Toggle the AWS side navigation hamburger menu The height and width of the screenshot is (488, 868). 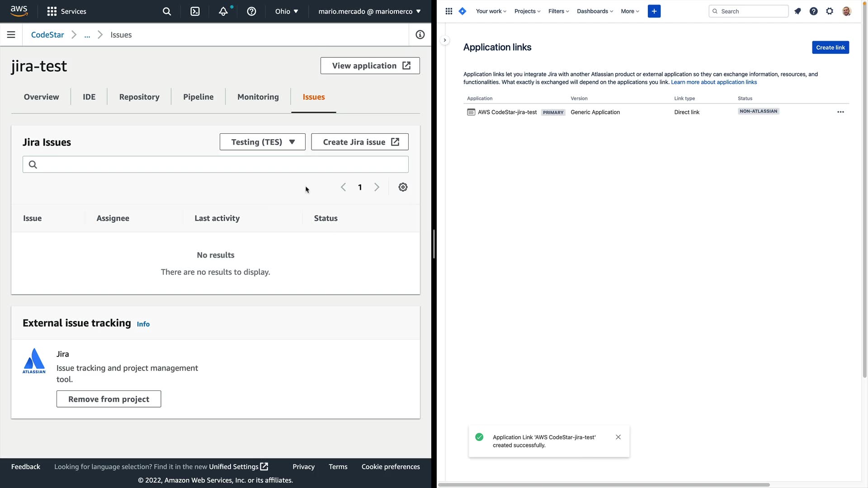pos(11,35)
